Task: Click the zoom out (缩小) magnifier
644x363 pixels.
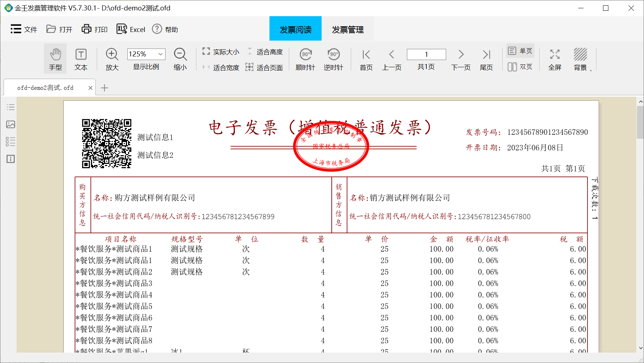Action: [180, 59]
